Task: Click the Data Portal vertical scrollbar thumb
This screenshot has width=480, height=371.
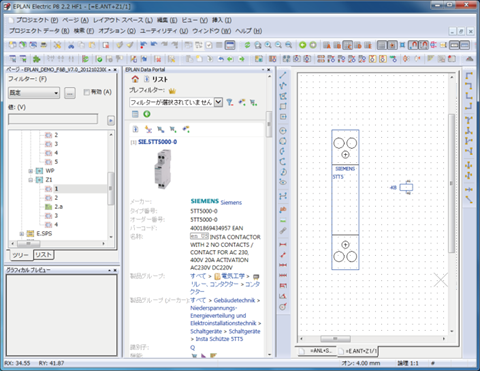Action: click(x=269, y=124)
